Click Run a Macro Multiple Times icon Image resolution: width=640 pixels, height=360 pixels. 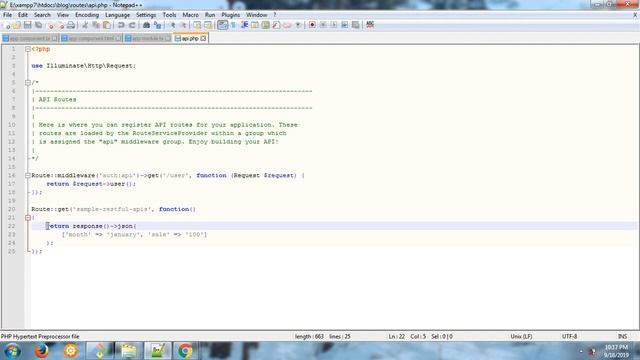point(344,25)
